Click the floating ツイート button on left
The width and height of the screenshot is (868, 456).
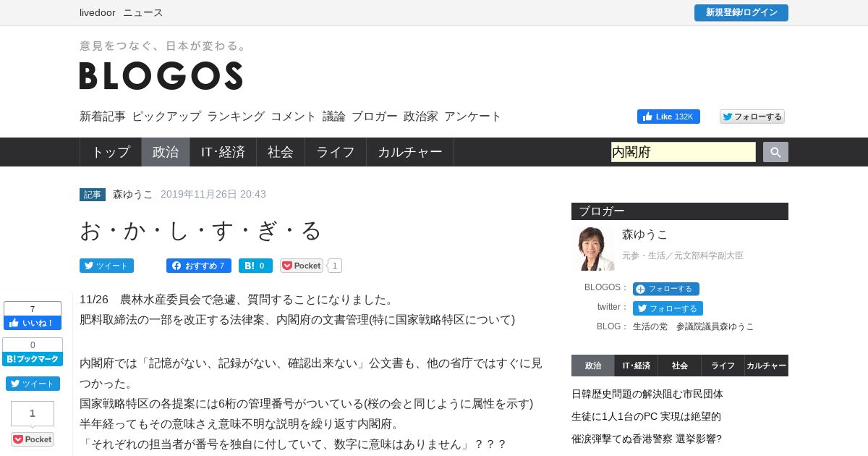(33, 384)
